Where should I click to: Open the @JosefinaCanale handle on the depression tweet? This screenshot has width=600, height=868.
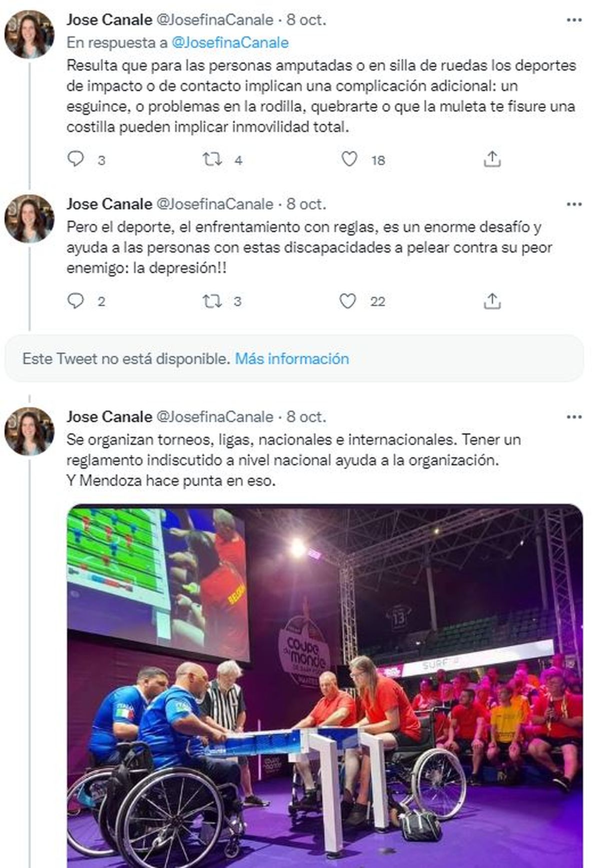(215, 204)
